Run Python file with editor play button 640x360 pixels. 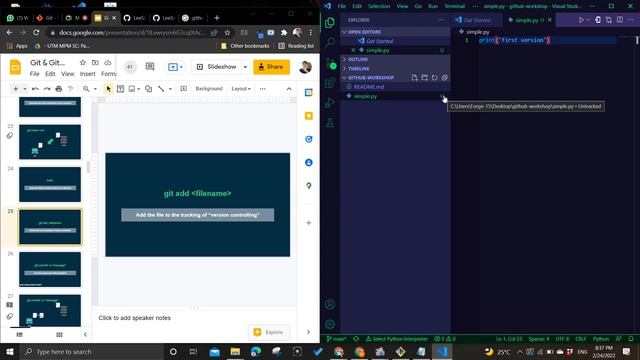click(581, 20)
